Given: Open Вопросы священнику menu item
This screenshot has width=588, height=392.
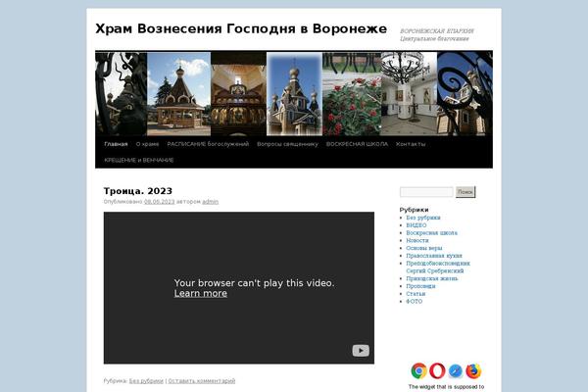Looking at the screenshot, I should click(x=287, y=144).
